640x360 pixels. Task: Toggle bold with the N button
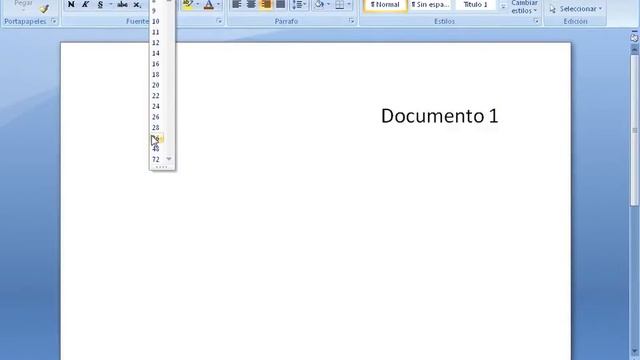pos(71,4)
